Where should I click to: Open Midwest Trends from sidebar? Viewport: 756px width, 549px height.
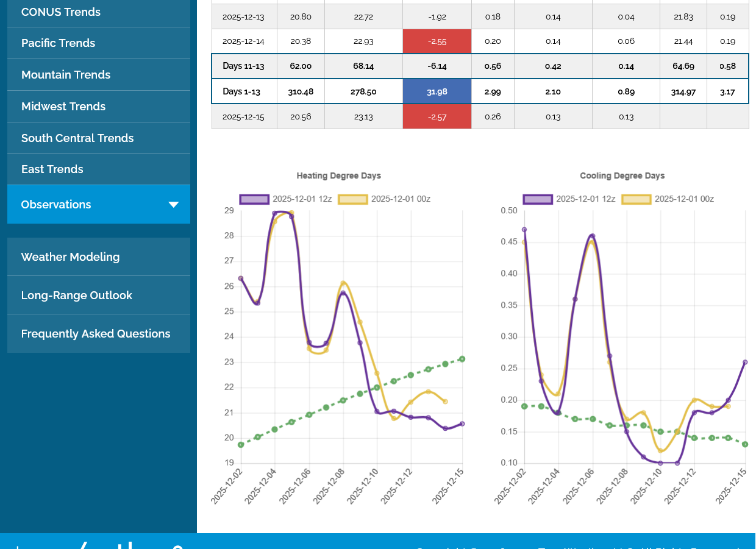pyautogui.click(x=63, y=107)
